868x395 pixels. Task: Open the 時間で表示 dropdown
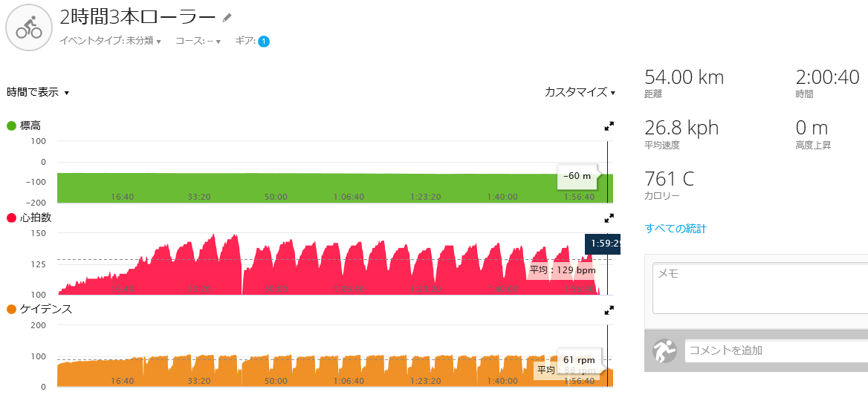coord(38,92)
